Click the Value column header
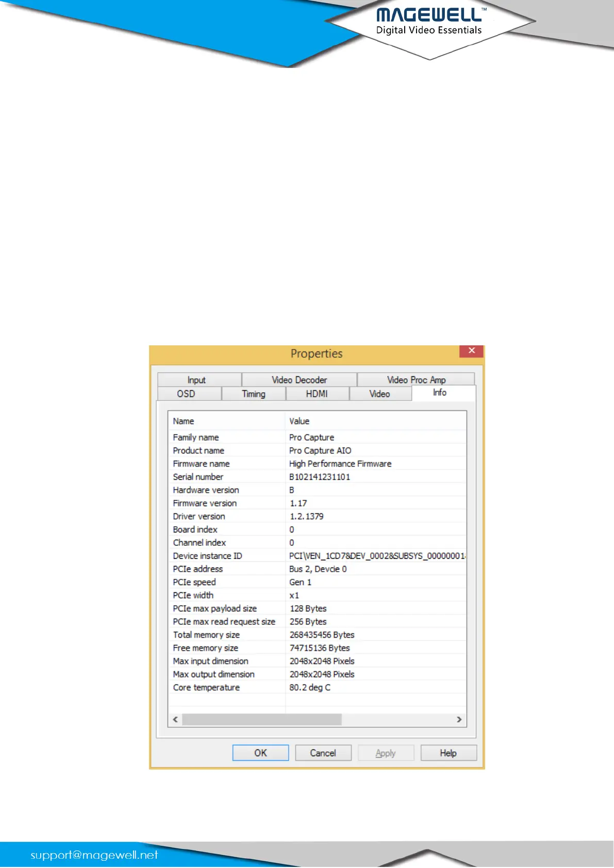Screen dimensions: 614x868 pos(376,421)
